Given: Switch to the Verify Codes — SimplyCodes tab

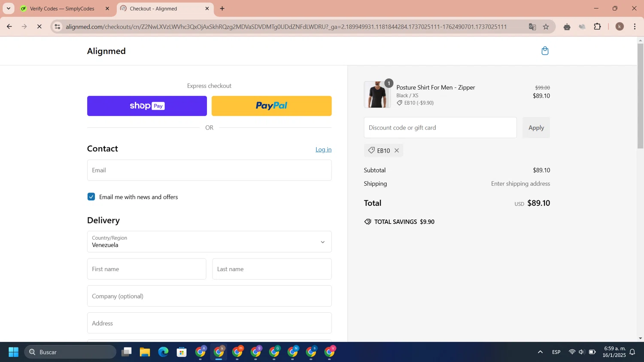Looking at the screenshot, I should (62, 9).
